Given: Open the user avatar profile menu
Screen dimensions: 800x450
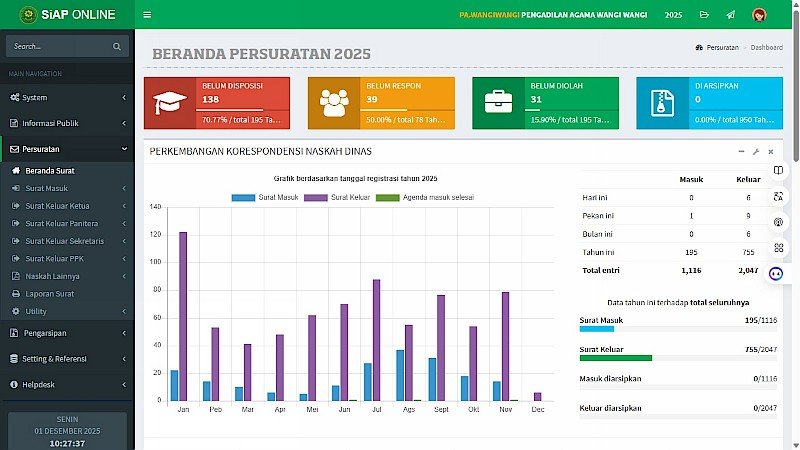Looking at the screenshot, I should [x=759, y=15].
